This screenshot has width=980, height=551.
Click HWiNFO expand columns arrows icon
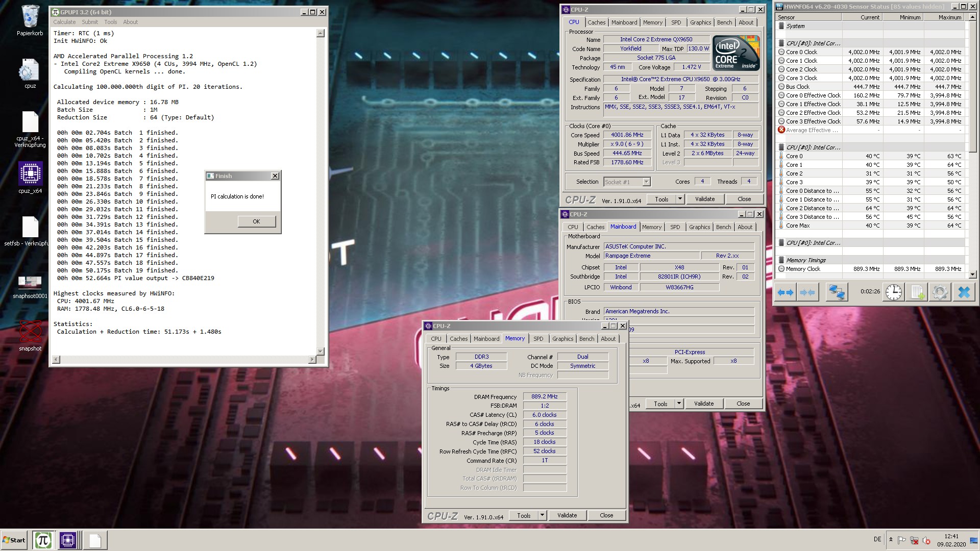[786, 292]
